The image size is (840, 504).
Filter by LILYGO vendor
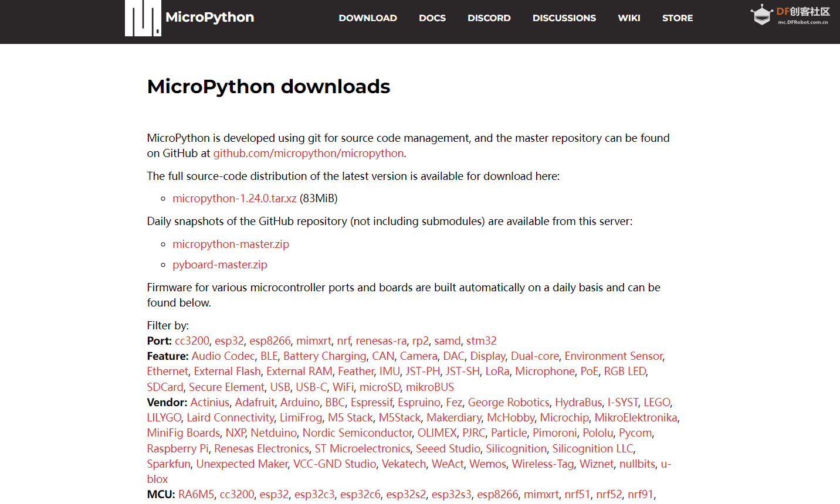click(164, 418)
